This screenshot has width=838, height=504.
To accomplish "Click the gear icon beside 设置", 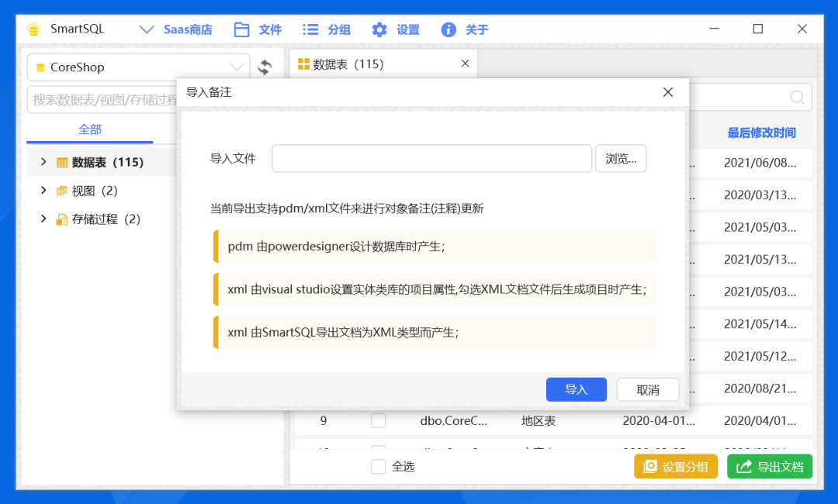I will [379, 29].
